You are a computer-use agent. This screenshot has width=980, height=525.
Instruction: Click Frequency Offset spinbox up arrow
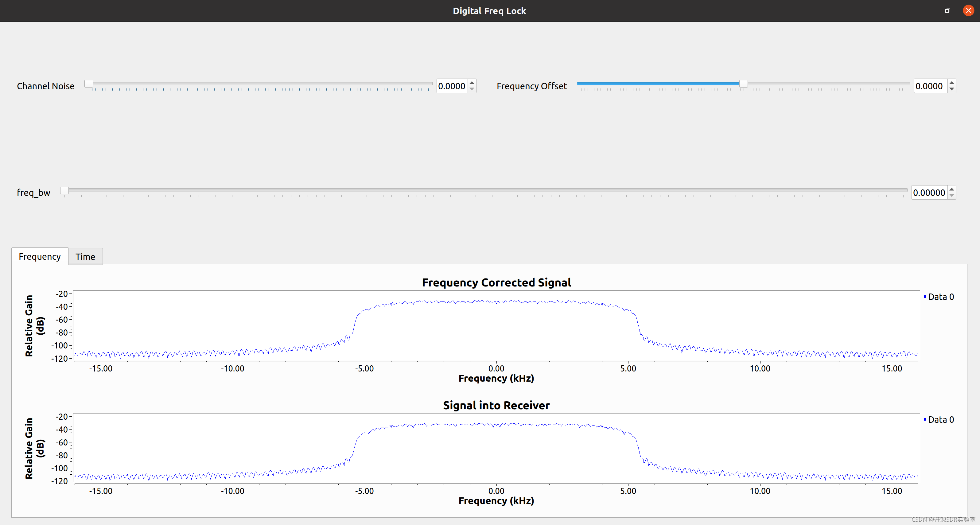[951, 83]
